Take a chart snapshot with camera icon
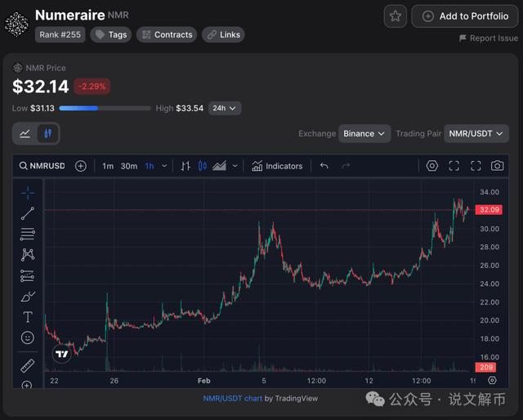The image size is (523, 420). pos(497,166)
